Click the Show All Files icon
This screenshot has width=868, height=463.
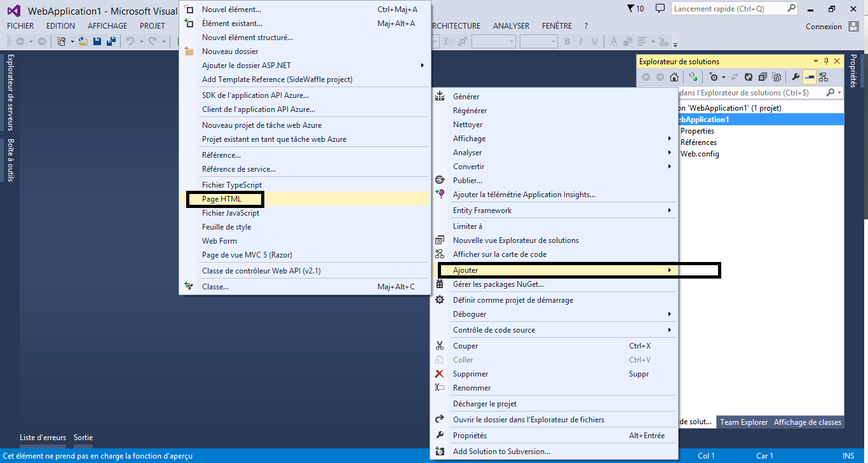pyautogui.click(x=776, y=77)
